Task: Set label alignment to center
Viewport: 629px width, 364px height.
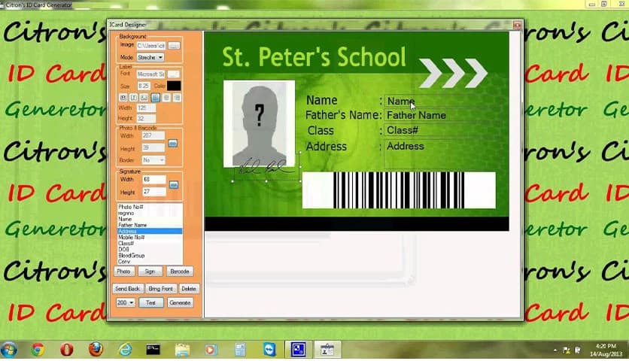Action: click(x=166, y=98)
